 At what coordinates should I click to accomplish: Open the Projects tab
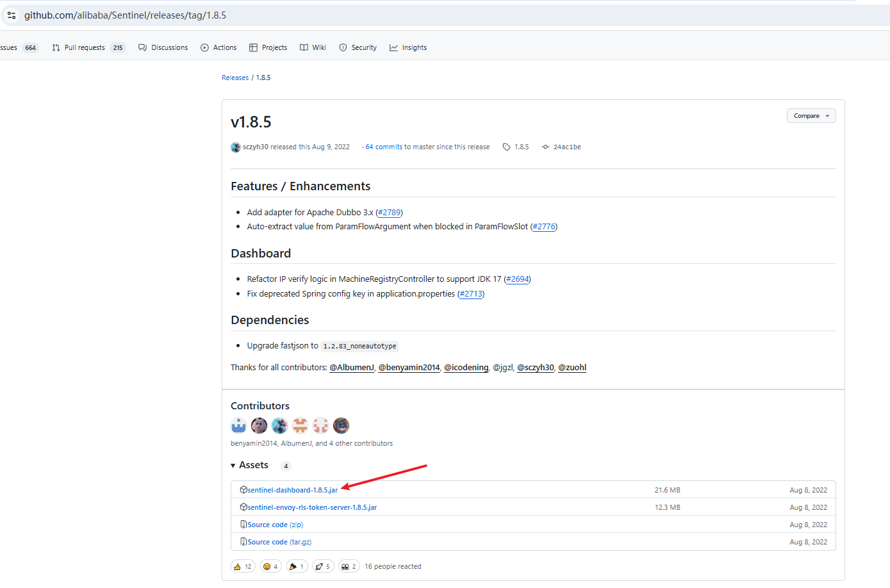[268, 47]
